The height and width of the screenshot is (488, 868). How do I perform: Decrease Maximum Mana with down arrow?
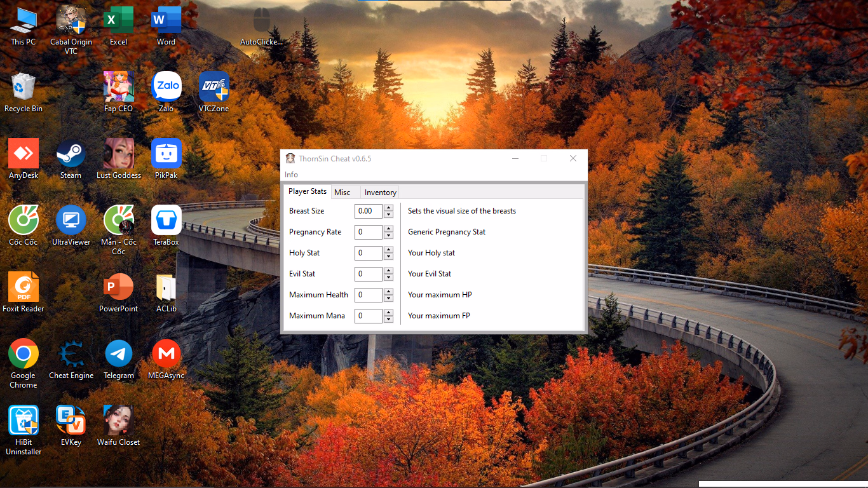[388, 319]
